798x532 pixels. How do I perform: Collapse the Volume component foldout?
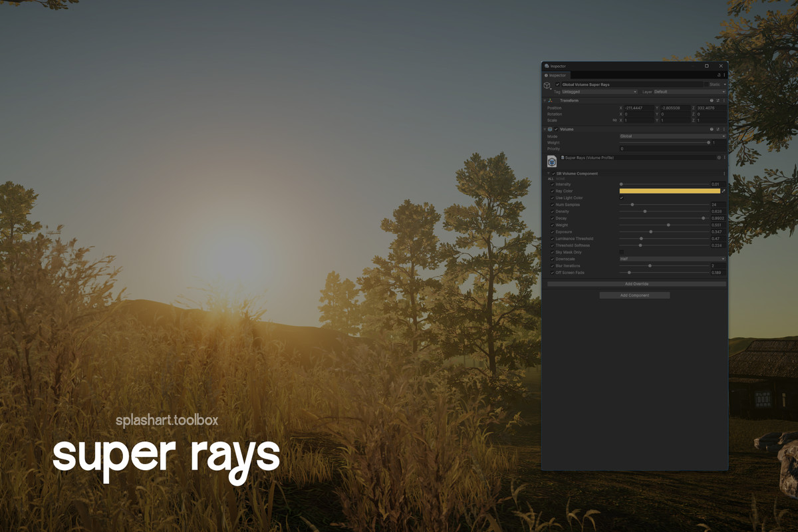(x=545, y=129)
